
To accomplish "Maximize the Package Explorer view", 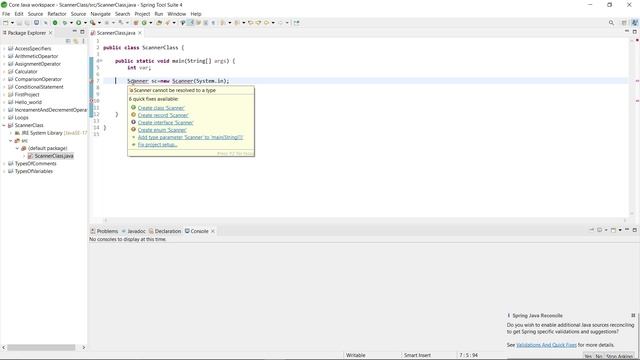I will coord(82,32).
